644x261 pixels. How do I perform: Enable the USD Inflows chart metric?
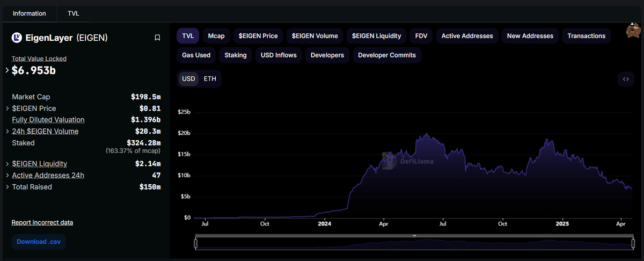point(279,55)
